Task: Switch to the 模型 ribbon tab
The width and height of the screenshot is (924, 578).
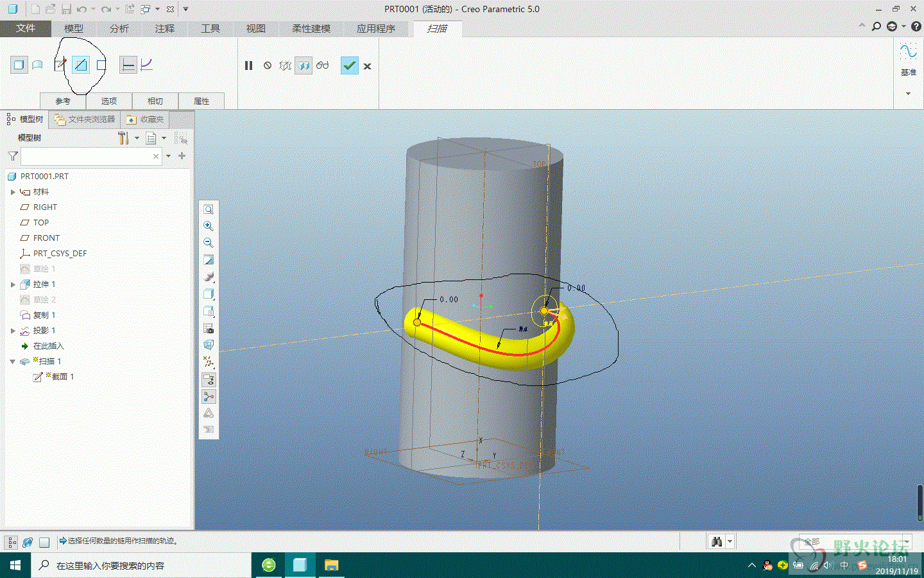Action: (x=74, y=28)
